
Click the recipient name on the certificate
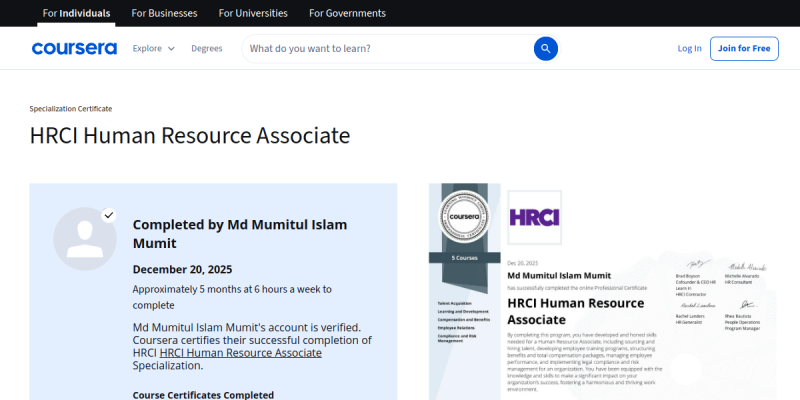click(x=559, y=276)
